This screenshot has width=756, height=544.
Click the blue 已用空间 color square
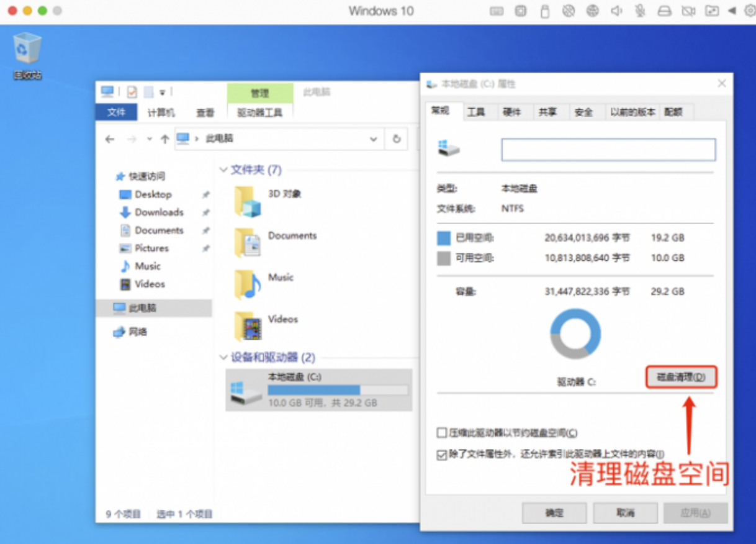pyautogui.click(x=444, y=238)
